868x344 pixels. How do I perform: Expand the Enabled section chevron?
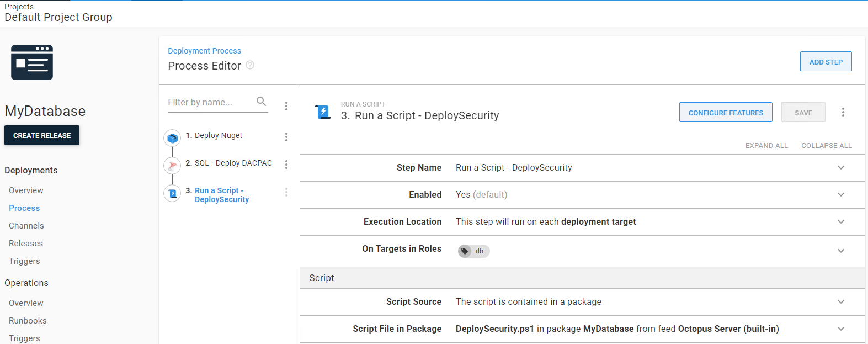[x=841, y=195]
